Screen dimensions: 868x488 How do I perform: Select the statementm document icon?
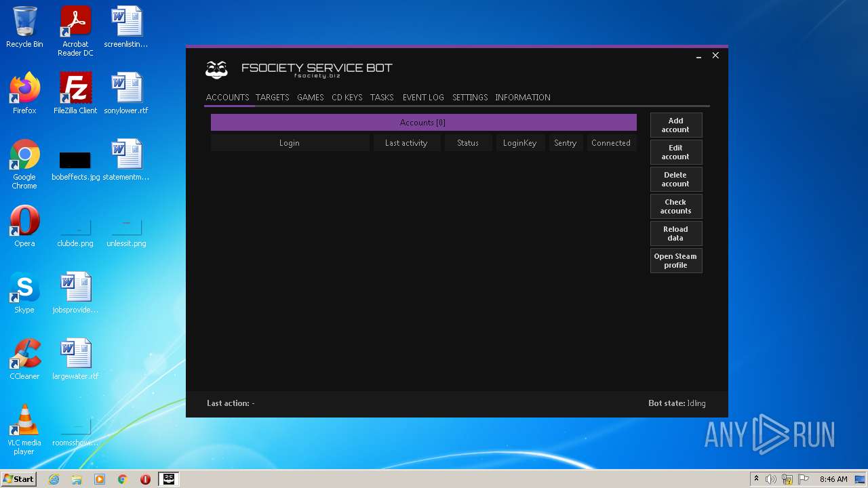(126, 160)
